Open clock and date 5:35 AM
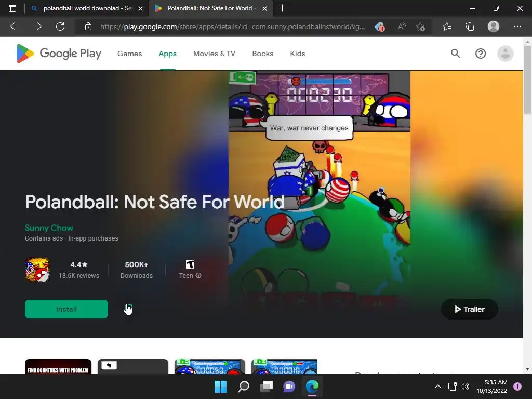This screenshot has width=532, height=399. pyautogui.click(x=492, y=387)
